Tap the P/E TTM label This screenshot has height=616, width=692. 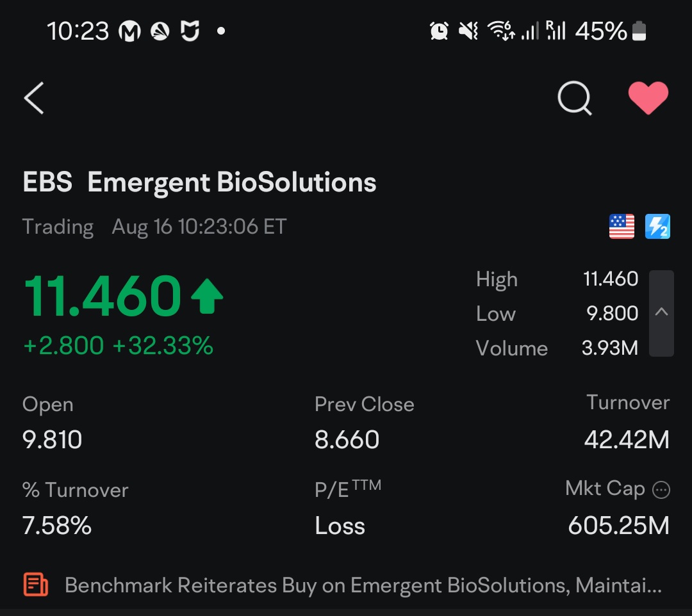point(348,490)
